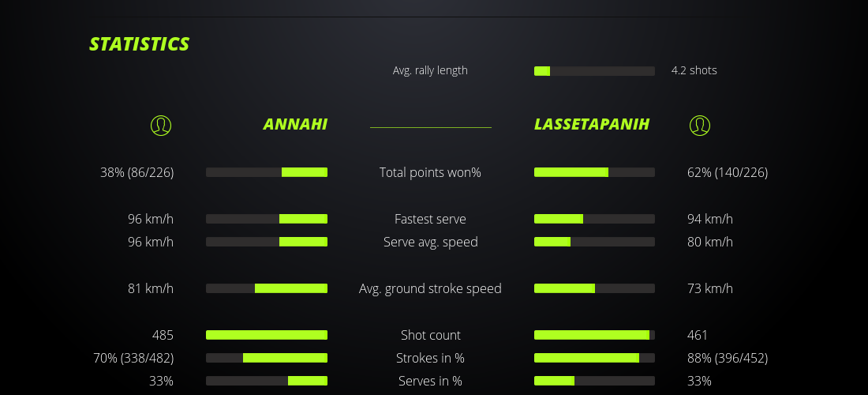Click Annahi's Strokes in % bar
The width and height of the screenshot is (868, 395).
[267, 358]
